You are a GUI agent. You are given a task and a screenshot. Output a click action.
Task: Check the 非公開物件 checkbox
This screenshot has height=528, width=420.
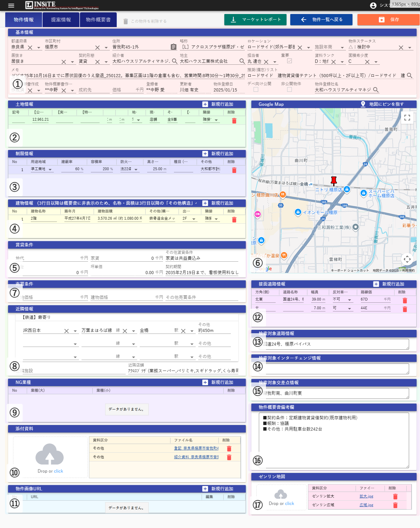pyautogui.click(x=289, y=90)
